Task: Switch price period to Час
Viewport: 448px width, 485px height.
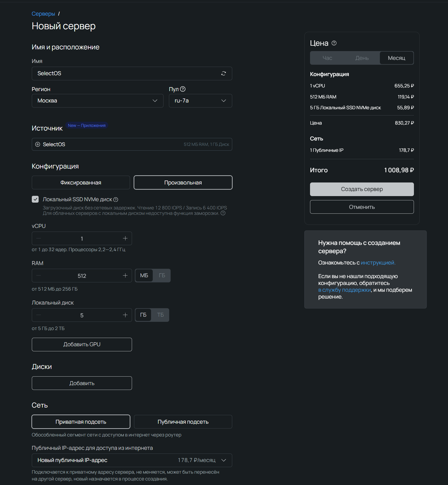Action: tap(327, 58)
